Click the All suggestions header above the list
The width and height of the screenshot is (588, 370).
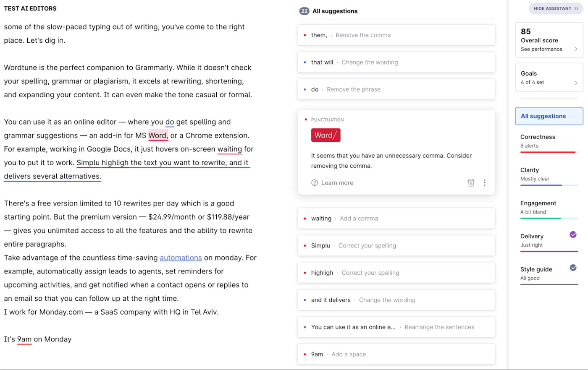(335, 11)
